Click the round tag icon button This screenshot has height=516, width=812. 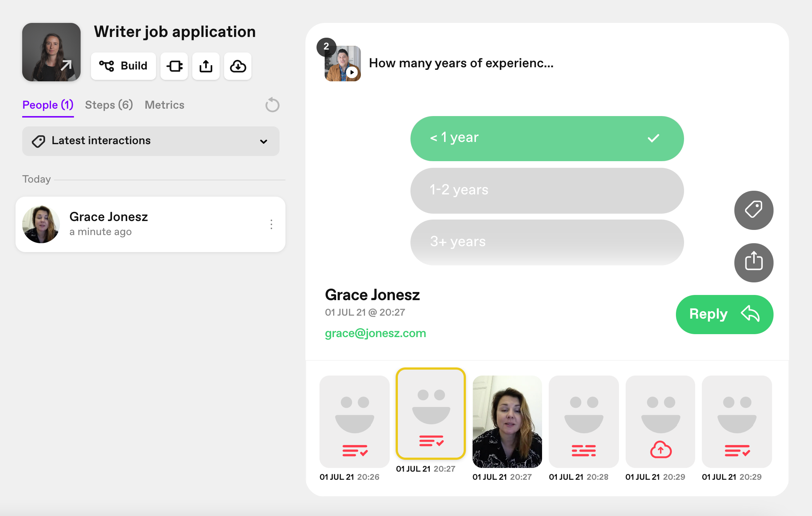tap(754, 210)
